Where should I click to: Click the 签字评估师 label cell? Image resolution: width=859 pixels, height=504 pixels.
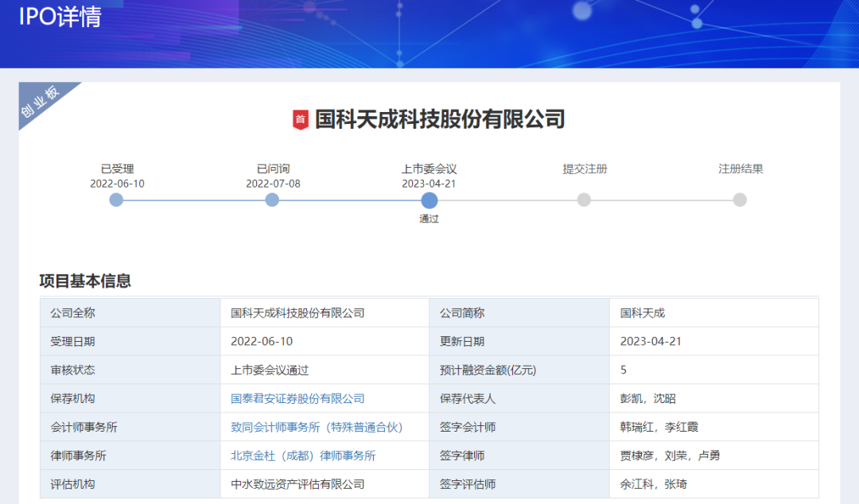tap(519, 484)
